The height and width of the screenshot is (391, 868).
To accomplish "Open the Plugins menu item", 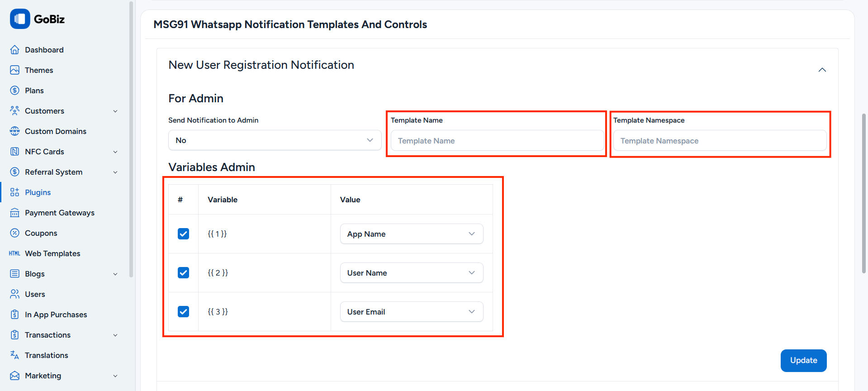I will coord(38,192).
